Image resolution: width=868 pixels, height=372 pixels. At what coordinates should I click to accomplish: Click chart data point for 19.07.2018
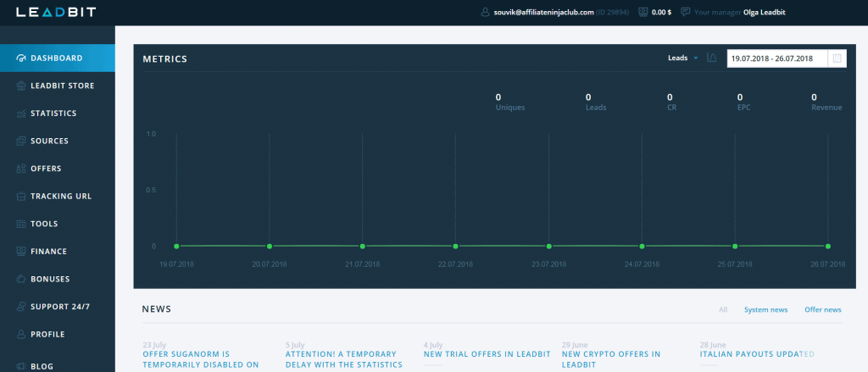coord(176,247)
